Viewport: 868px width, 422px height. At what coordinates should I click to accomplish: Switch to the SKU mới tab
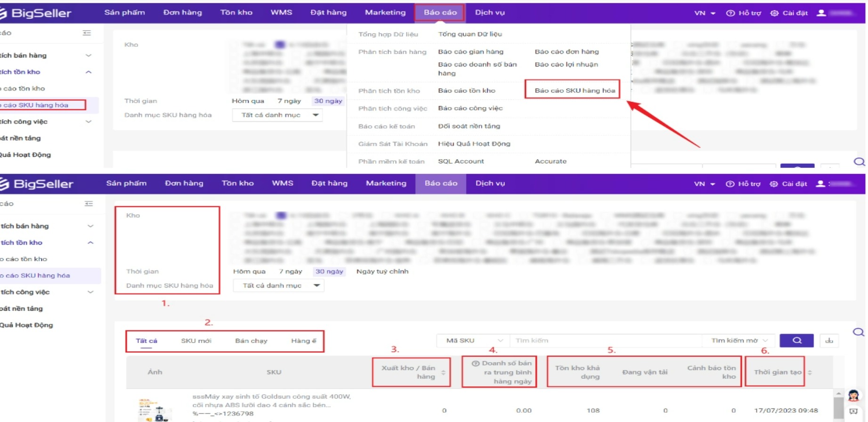tap(196, 341)
